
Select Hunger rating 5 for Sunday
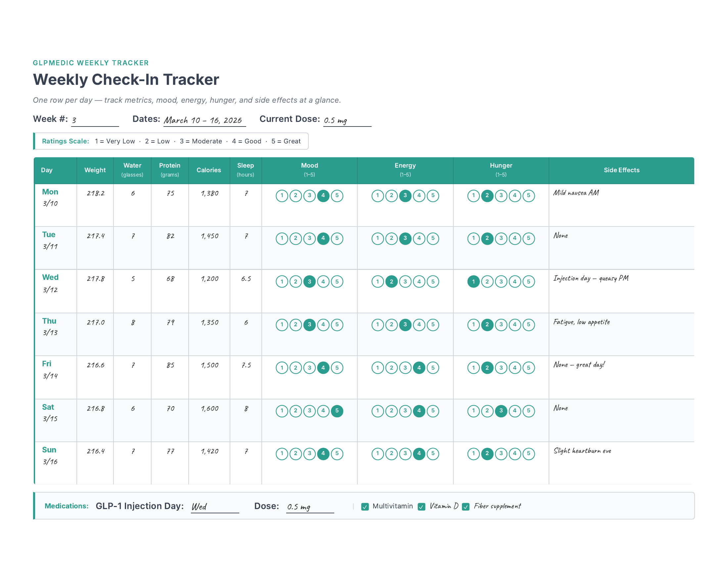528,453
